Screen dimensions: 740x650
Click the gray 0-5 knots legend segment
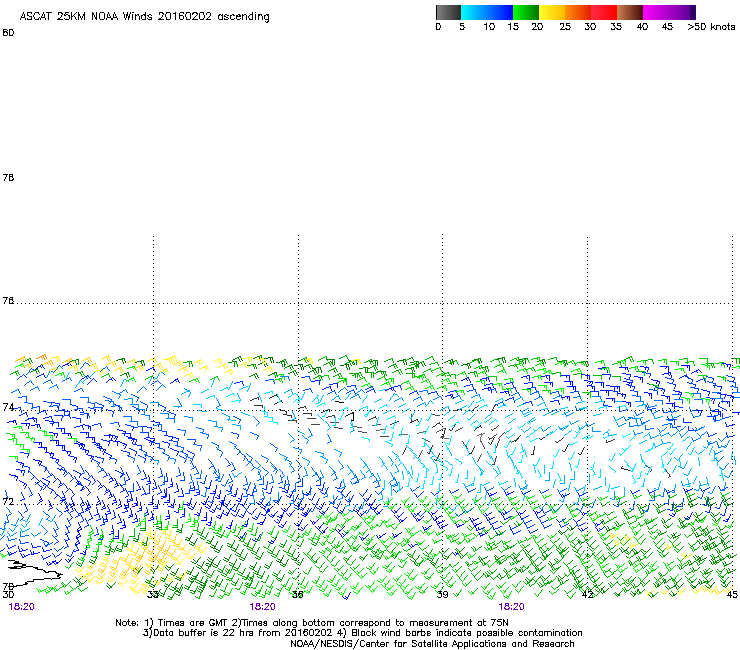(x=448, y=12)
